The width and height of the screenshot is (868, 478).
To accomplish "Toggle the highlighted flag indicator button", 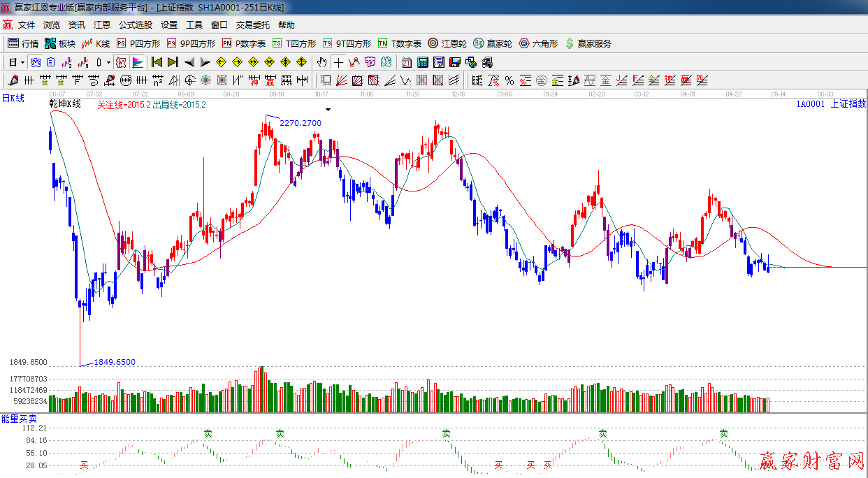I will [137, 62].
